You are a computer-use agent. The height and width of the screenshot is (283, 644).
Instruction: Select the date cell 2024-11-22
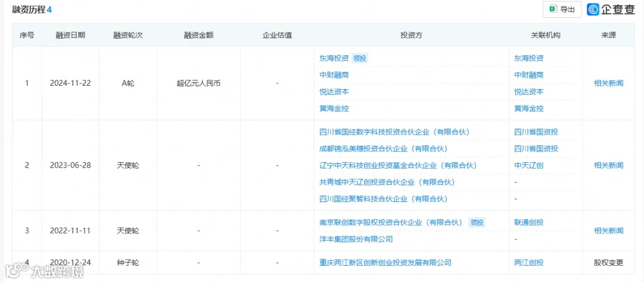(x=70, y=83)
